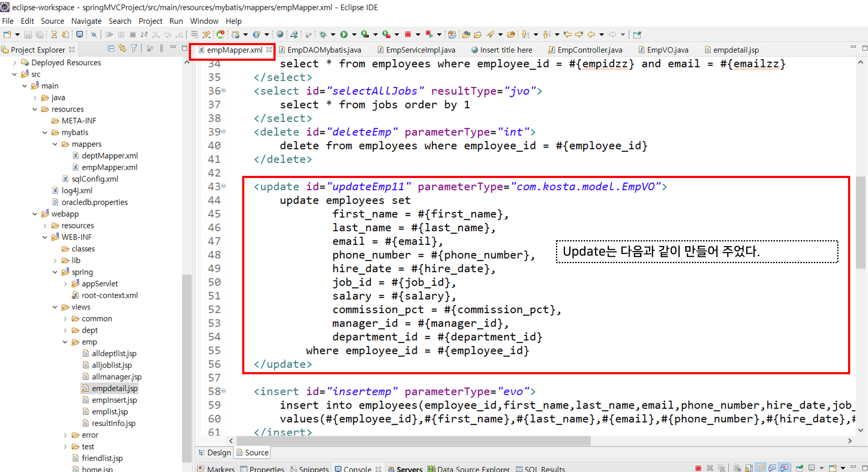Click the editor horizontal scrollbar
This screenshot has height=472, width=868.
412,441
